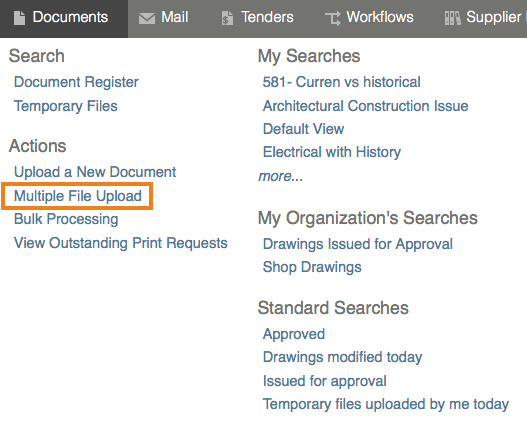This screenshot has width=527, height=426.
Task: Go to Temporary Files
Action: click(x=66, y=106)
